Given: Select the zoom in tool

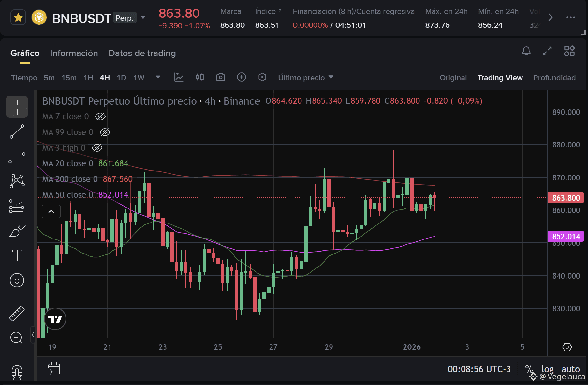Looking at the screenshot, I should 17,338.
